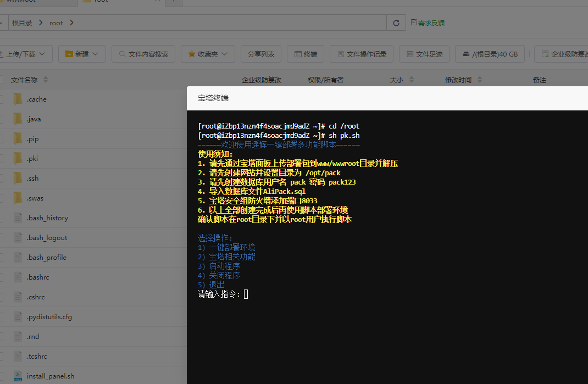The image size is (588, 384).
Task: Click the refresh icon beside the path bar
Action: [x=396, y=23]
